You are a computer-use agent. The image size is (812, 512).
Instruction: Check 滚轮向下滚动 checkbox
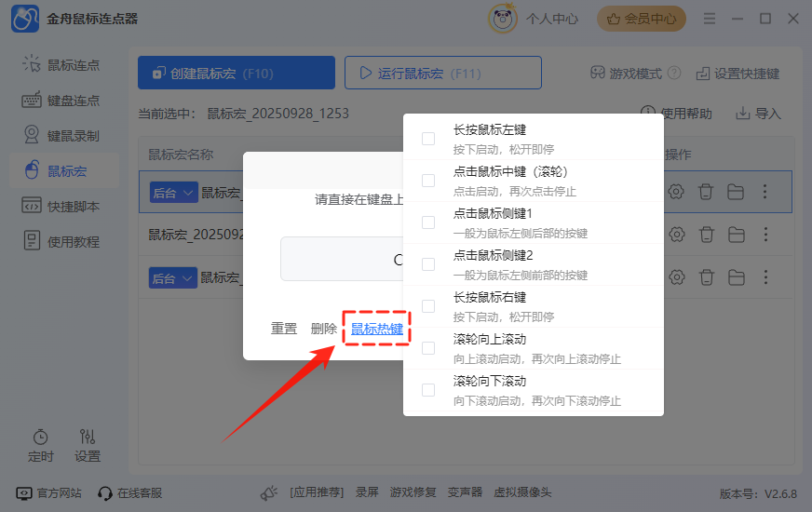[428, 390]
